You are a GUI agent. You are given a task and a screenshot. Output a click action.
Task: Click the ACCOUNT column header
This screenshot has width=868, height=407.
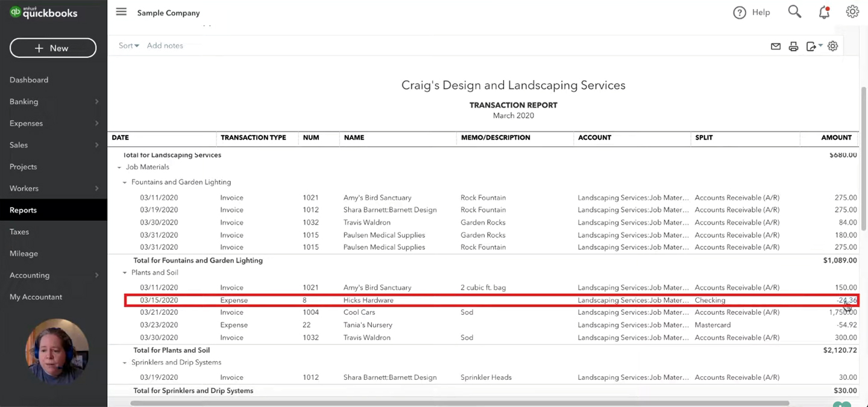[594, 138]
